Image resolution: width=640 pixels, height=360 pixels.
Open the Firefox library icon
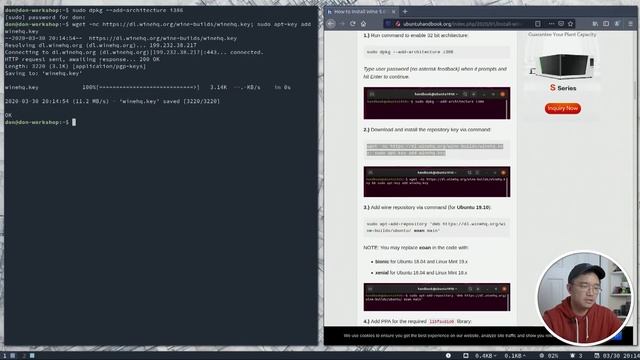(x=595, y=24)
